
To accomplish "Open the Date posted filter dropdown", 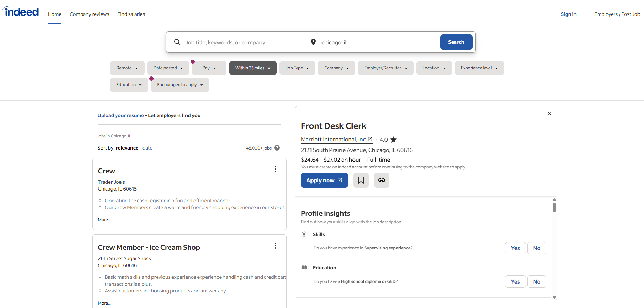I will point(168,68).
